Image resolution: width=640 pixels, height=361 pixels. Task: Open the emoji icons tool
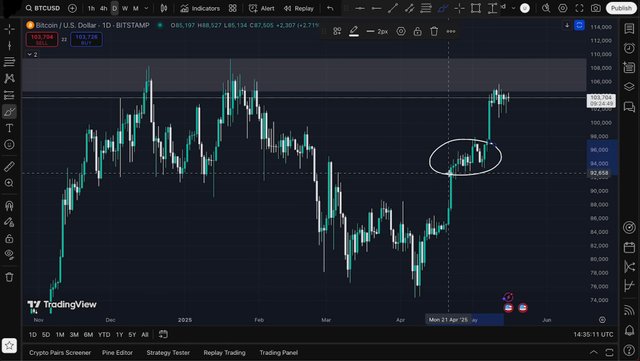pyautogui.click(x=9, y=145)
